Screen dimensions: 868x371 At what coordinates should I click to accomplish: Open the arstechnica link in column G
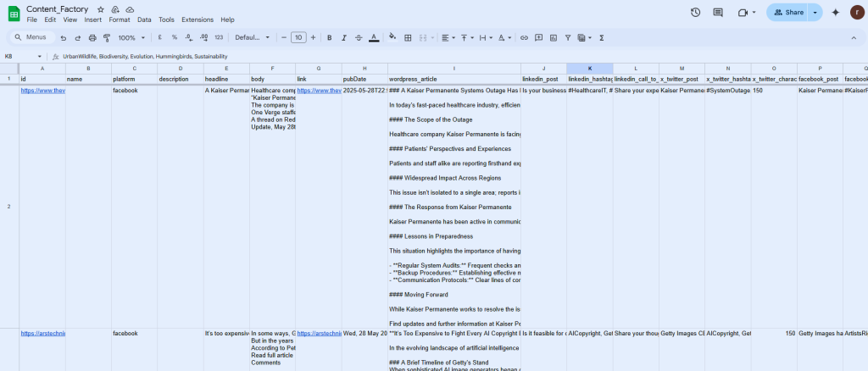pos(319,334)
